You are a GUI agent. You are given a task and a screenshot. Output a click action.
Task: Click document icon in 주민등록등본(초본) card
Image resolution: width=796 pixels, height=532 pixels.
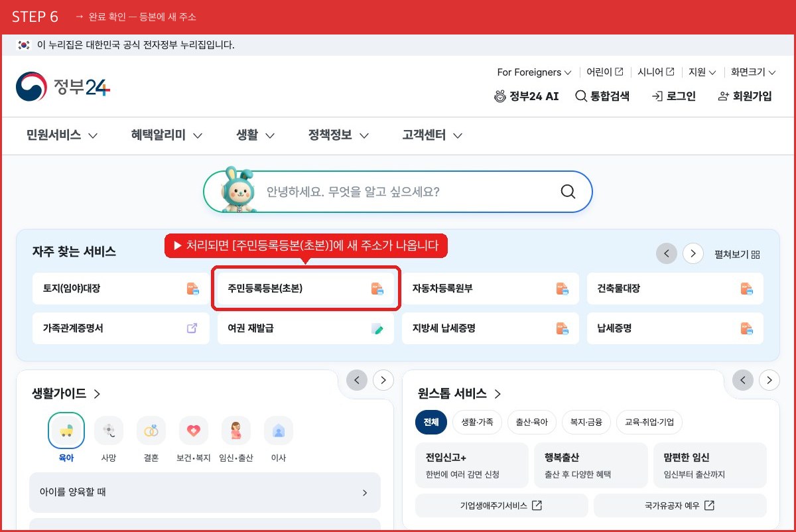point(377,289)
